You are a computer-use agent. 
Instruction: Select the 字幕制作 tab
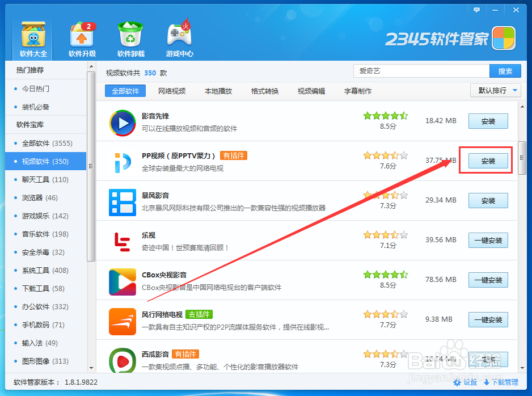click(x=358, y=91)
